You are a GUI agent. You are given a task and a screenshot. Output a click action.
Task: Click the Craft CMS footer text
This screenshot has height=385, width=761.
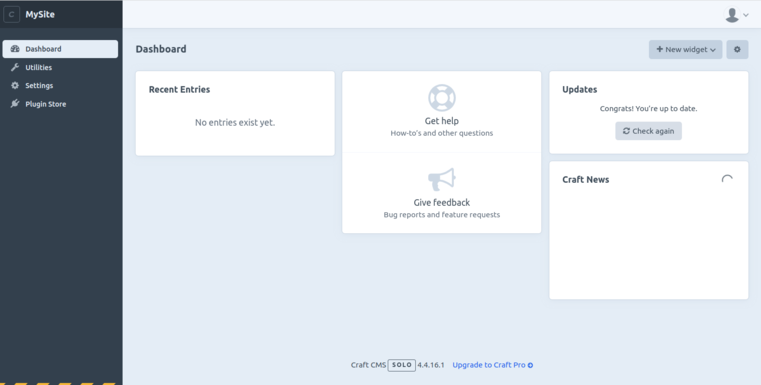pyautogui.click(x=368, y=365)
